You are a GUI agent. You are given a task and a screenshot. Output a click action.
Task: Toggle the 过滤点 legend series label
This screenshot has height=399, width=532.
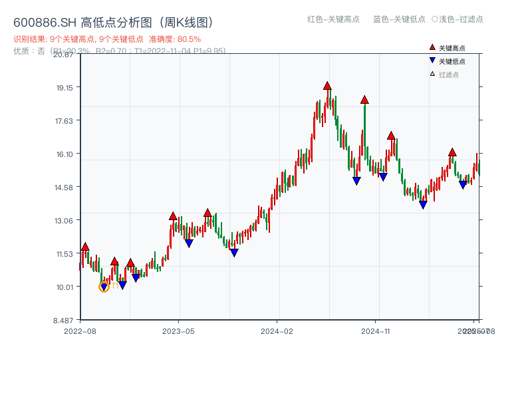pyautogui.click(x=448, y=74)
